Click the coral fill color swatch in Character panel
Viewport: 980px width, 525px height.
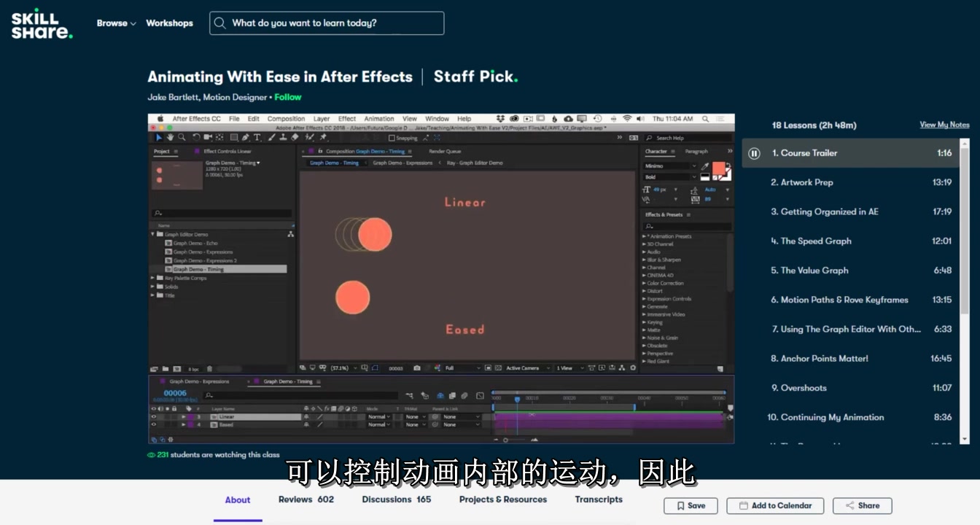[719, 169]
